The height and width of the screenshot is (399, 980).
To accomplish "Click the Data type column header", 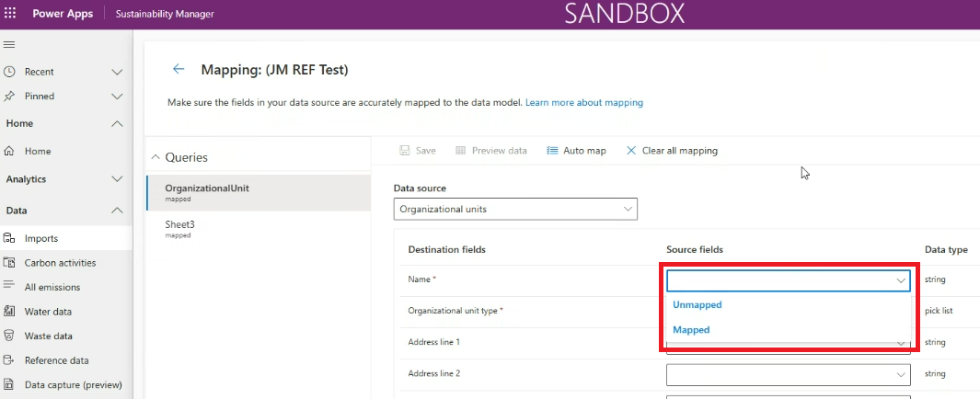I will [946, 250].
